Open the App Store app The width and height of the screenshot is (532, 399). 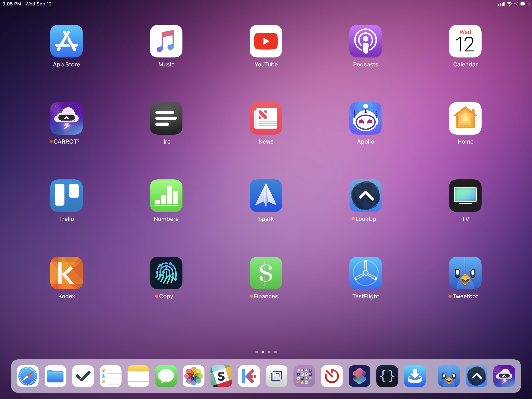point(66,41)
